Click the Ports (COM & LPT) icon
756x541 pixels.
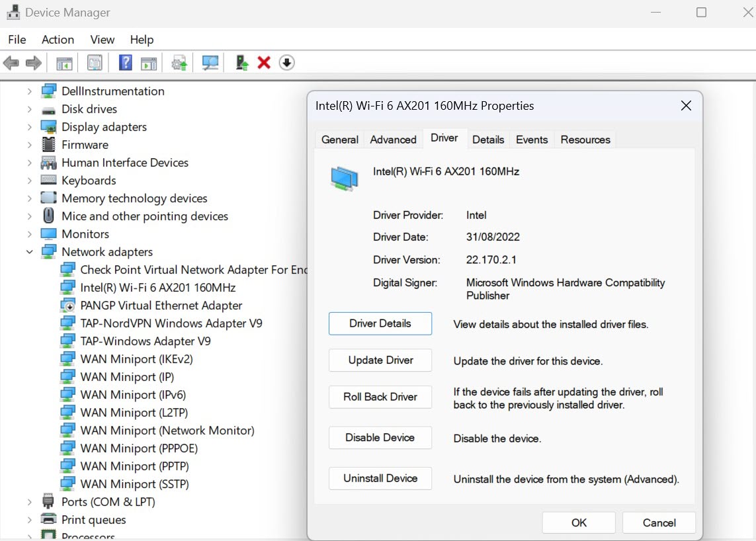(48, 501)
